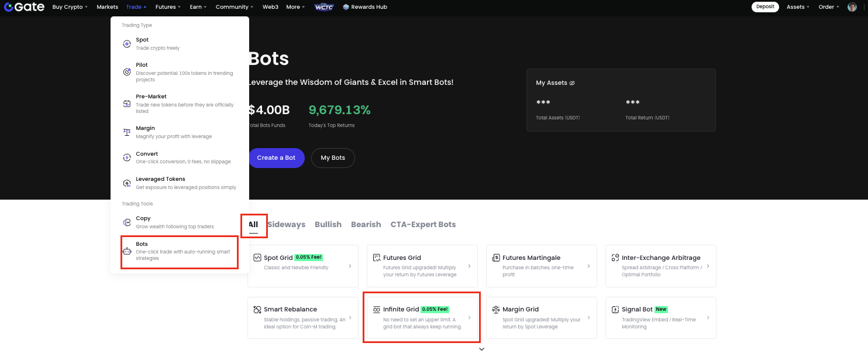Switch to the CTA-Expert Bots tab

click(x=423, y=225)
